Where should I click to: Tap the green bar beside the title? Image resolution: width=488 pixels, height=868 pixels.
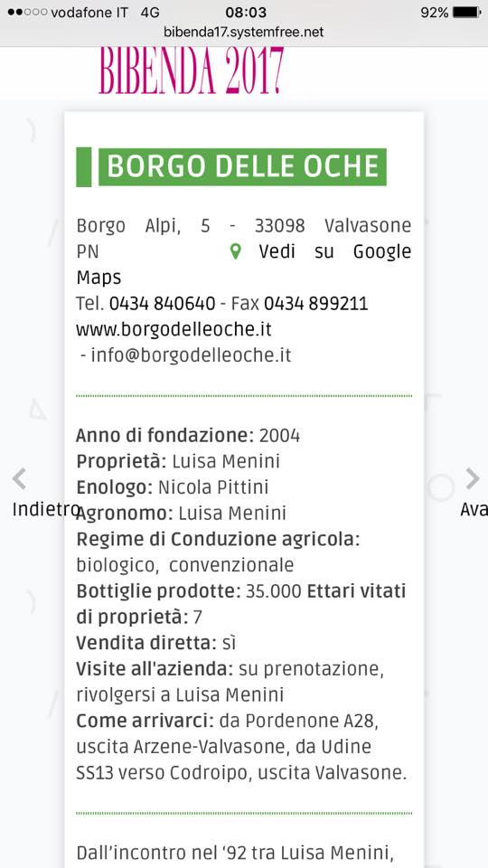pos(83,166)
